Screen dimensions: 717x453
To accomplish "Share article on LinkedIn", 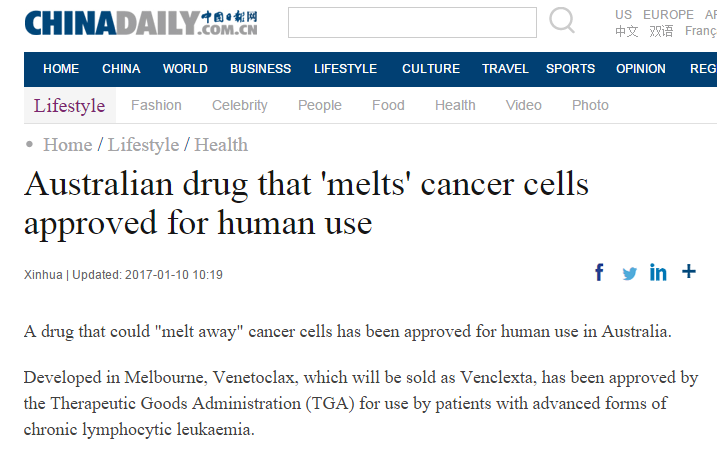I will point(658,272).
